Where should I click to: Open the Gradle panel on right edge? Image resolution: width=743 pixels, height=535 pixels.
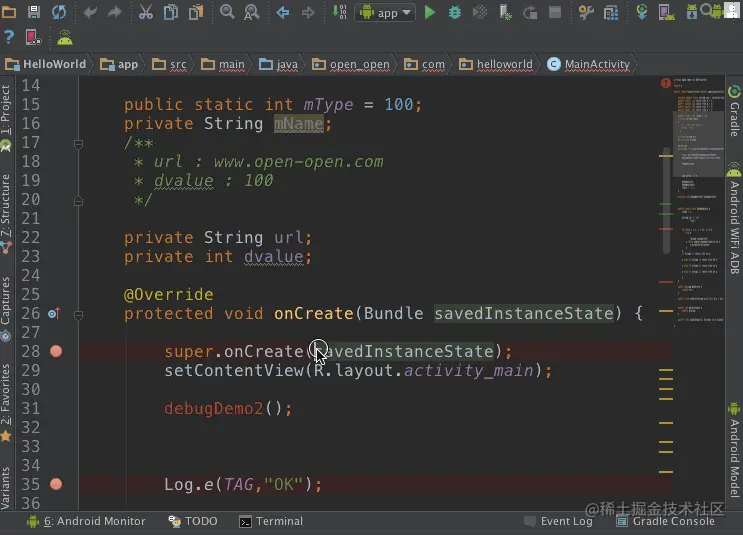point(734,110)
